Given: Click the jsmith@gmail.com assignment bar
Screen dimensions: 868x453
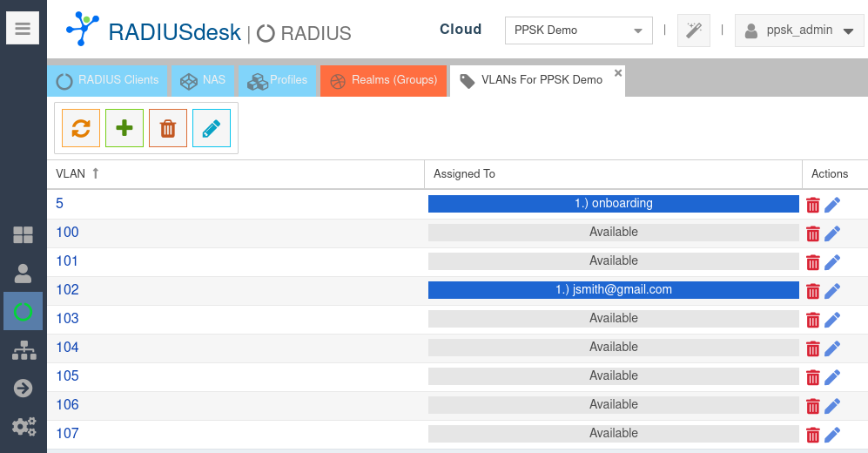Looking at the screenshot, I should pyautogui.click(x=613, y=289).
